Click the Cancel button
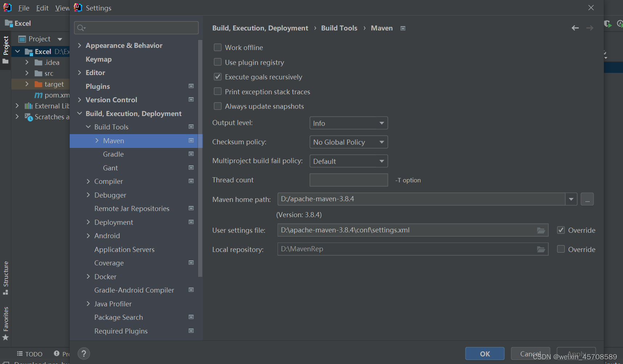Screen dimensions: 623x364 point(530,353)
